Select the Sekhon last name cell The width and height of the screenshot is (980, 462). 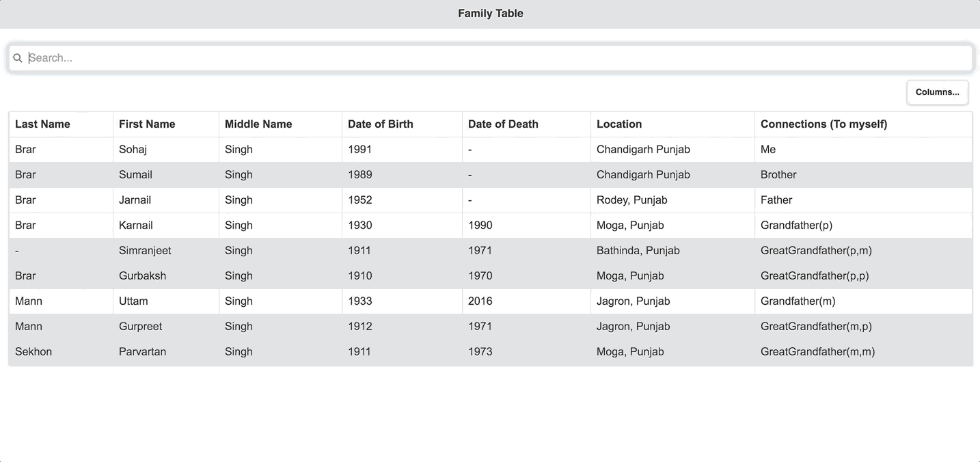(33, 352)
